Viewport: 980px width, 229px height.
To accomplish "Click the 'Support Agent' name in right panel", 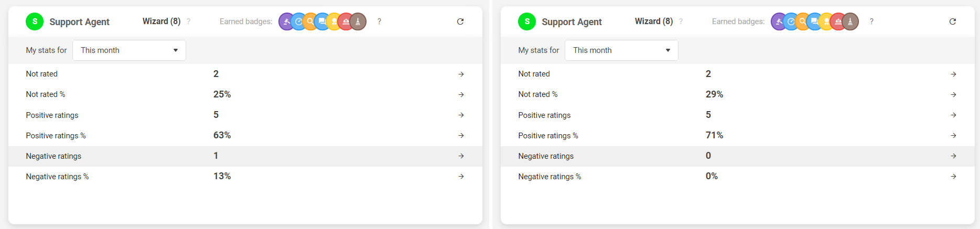I will coord(572,22).
